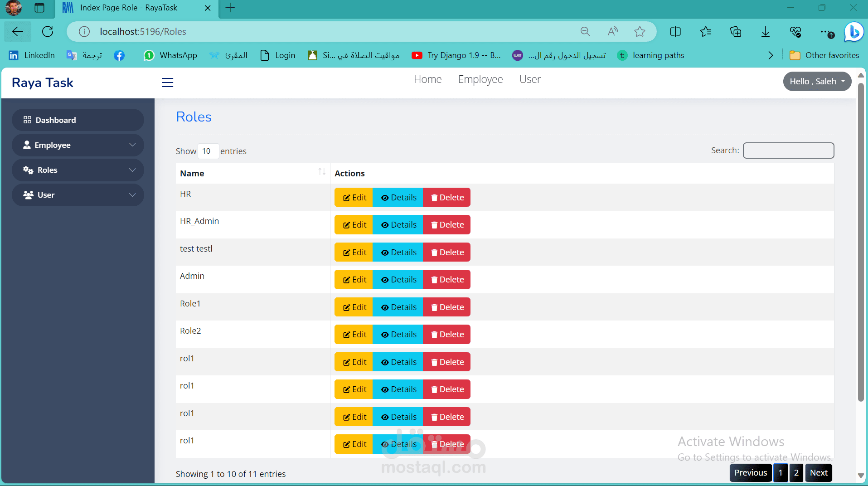The image size is (868, 486).
Task: Click the User group icon in sidebar
Action: click(x=27, y=195)
